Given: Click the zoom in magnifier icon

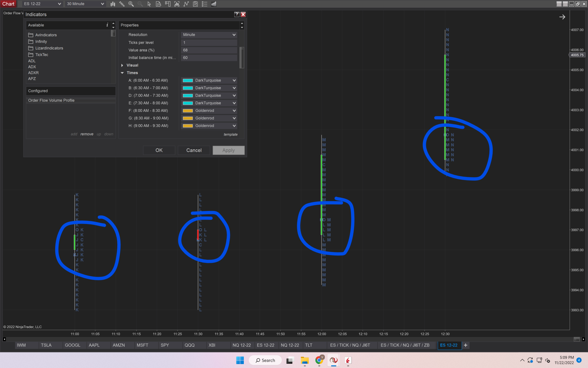Looking at the screenshot, I should (x=131, y=4).
